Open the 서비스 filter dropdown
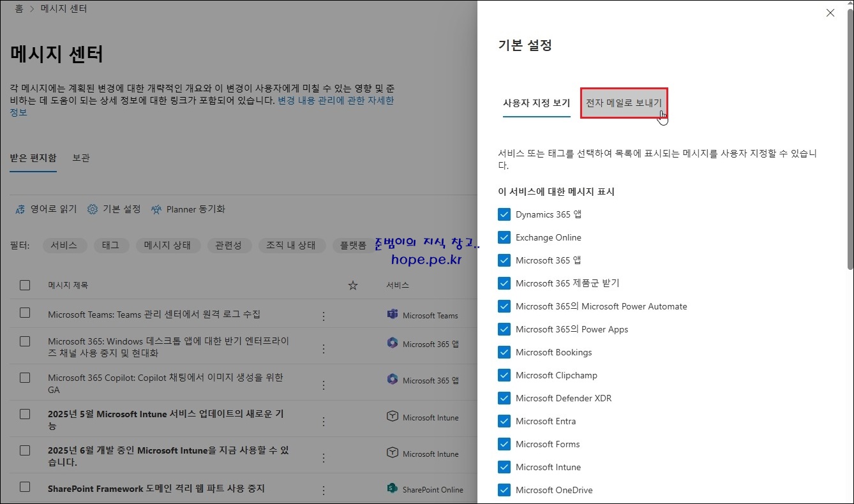 coord(64,246)
